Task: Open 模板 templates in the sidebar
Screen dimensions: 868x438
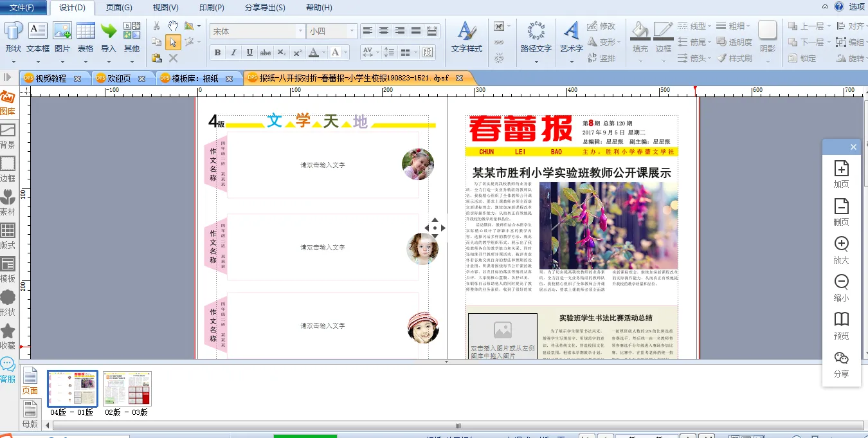Action: pyautogui.click(x=8, y=270)
